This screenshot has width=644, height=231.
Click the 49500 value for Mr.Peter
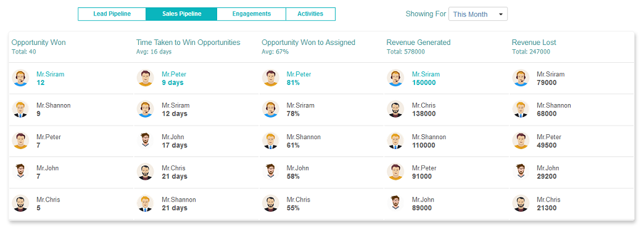tap(547, 145)
